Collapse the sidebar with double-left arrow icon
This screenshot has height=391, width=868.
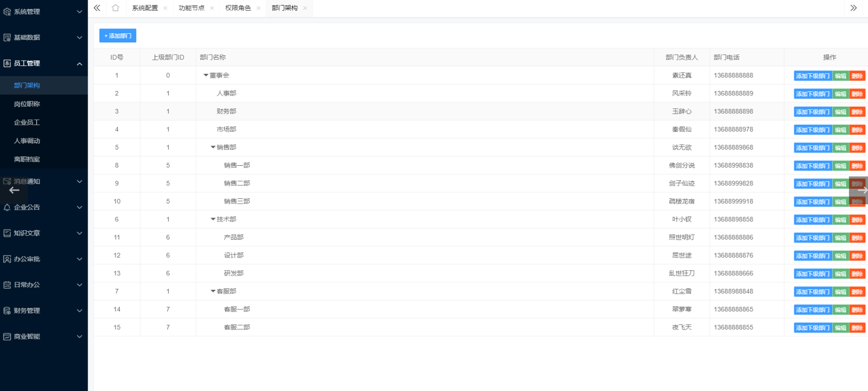(97, 8)
